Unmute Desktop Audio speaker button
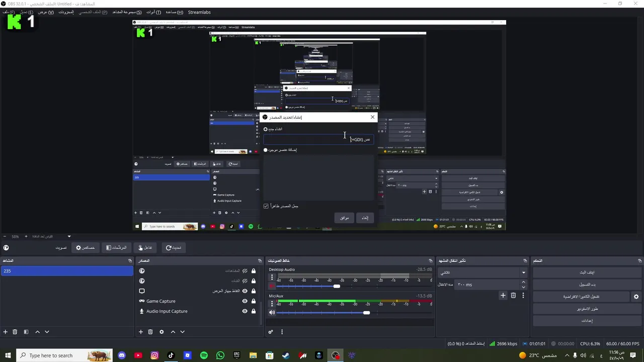This screenshot has width=644, height=362. [272, 286]
